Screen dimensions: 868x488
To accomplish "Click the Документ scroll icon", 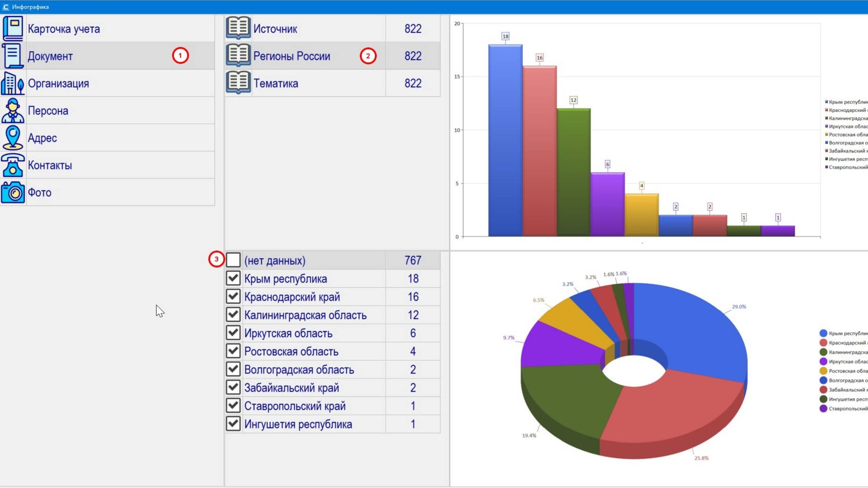I will (x=13, y=56).
